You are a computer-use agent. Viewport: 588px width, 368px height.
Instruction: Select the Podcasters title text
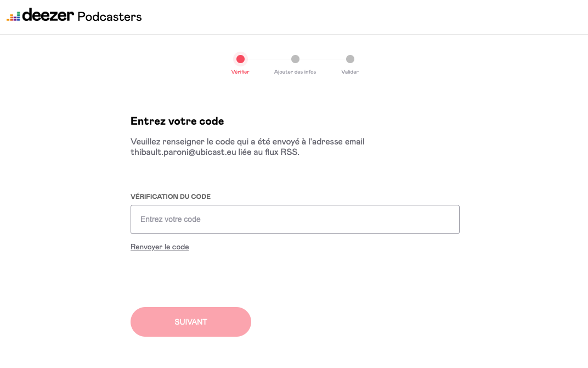(x=110, y=16)
